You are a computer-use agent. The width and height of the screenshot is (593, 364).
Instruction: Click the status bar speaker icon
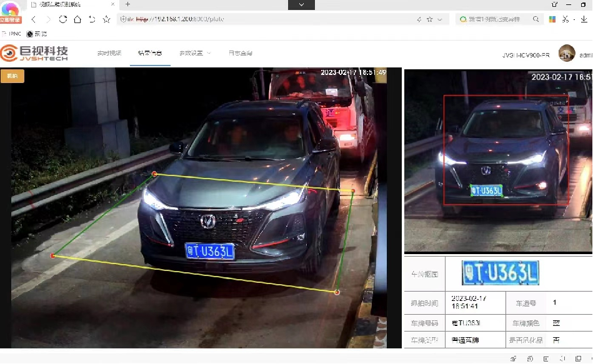(x=562, y=359)
